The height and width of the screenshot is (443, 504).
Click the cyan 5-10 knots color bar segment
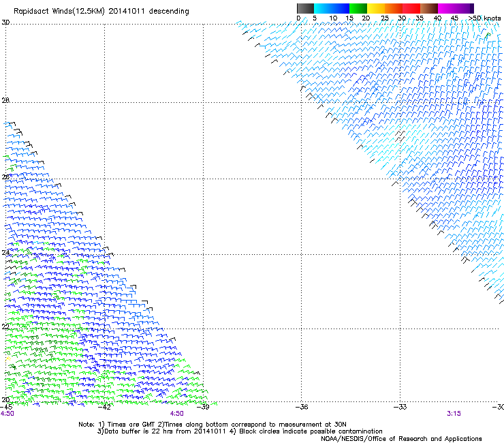323,8
